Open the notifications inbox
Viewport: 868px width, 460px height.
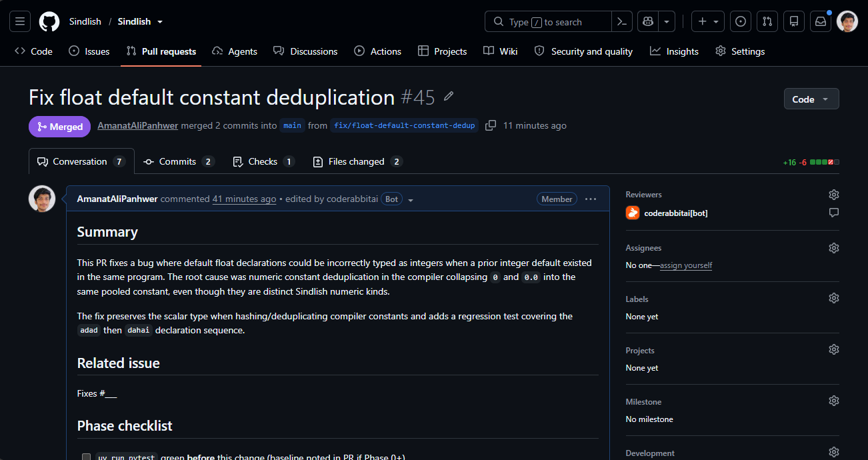821,21
